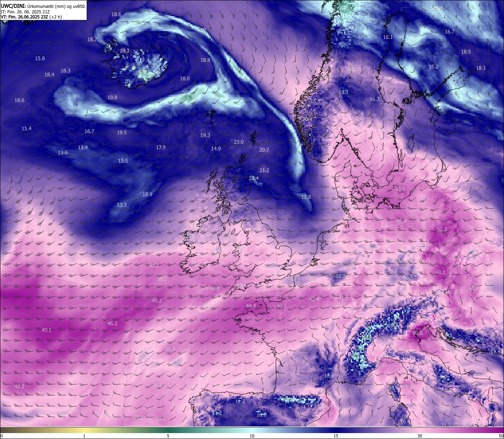
Task: Click the color scale label "5"
Action: [168, 436]
